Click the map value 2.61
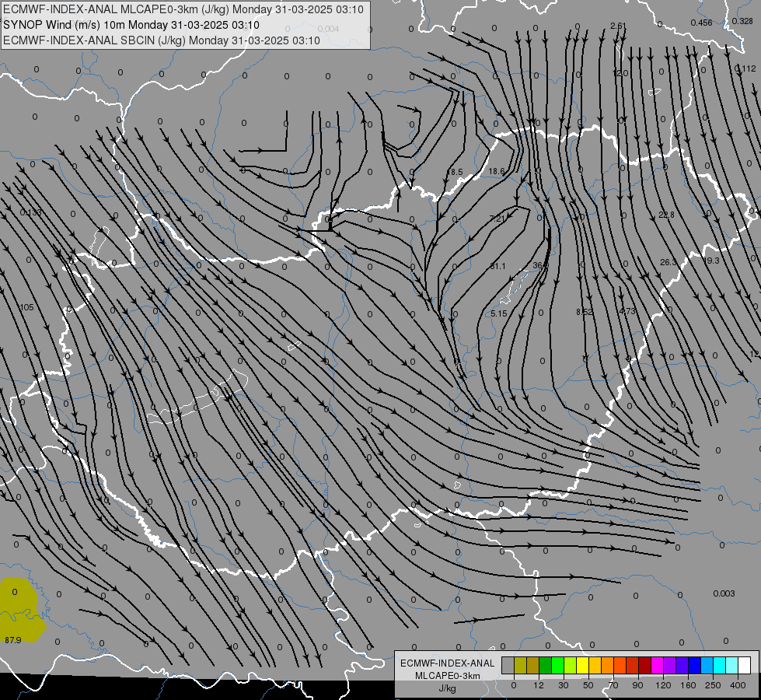Image resolution: width=761 pixels, height=700 pixels. click(x=618, y=26)
